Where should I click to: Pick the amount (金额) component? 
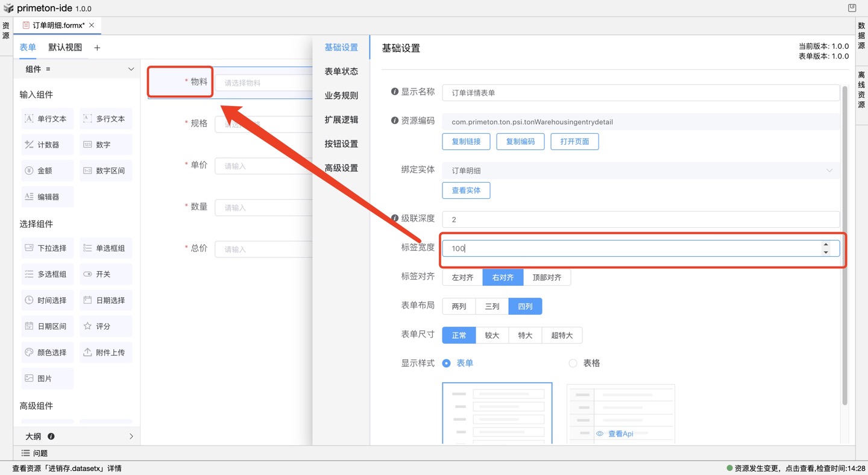(x=46, y=171)
